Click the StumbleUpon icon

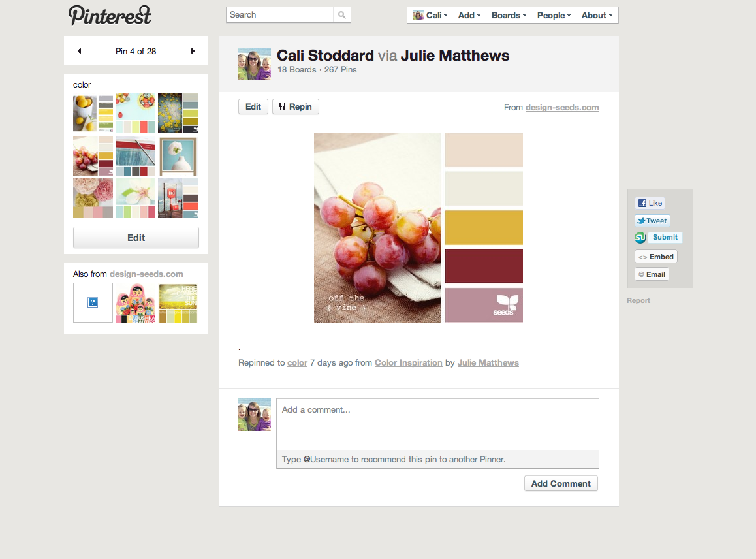pyautogui.click(x=640, y=237)
